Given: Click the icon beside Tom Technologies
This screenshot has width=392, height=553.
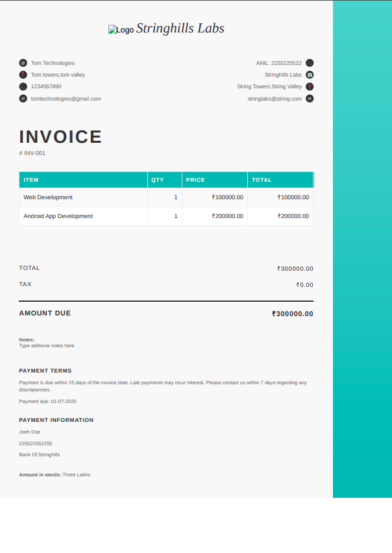Looking at the screenshot, I should point(23,63).
